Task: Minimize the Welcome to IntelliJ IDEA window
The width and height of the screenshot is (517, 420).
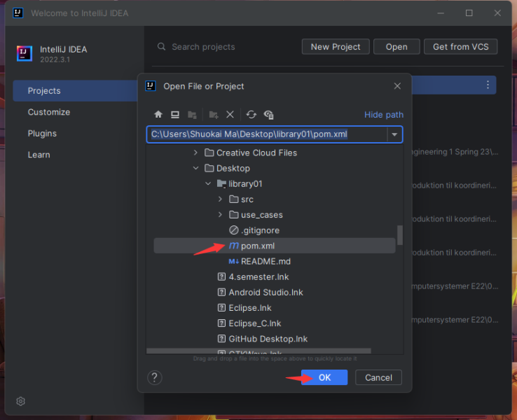Action: pyautogui.click(x=441, y=13)
